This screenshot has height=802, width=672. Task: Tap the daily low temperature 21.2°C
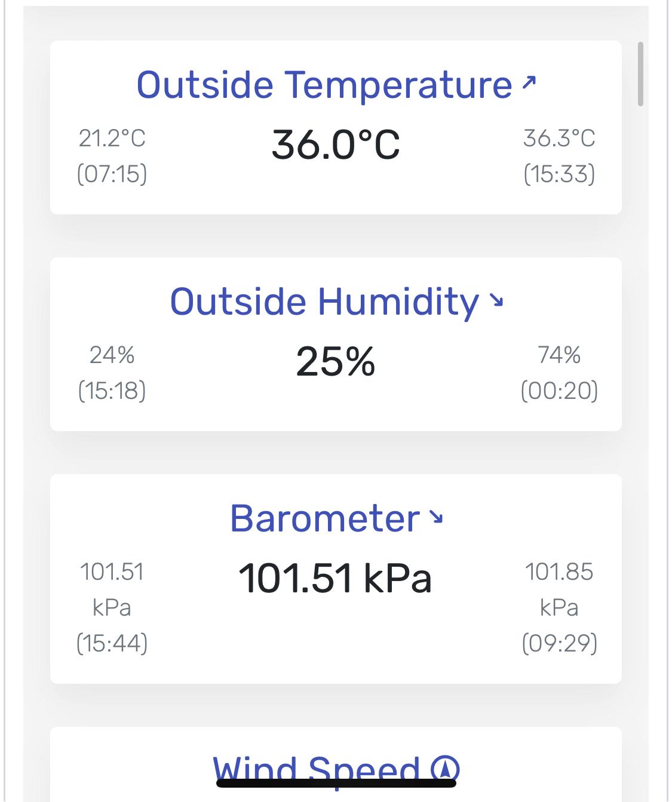[112, 139]
